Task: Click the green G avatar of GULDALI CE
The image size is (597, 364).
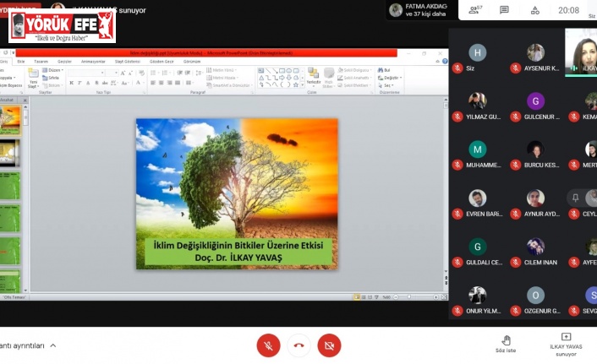Action: pyautogui.click(x=478, y=247)
